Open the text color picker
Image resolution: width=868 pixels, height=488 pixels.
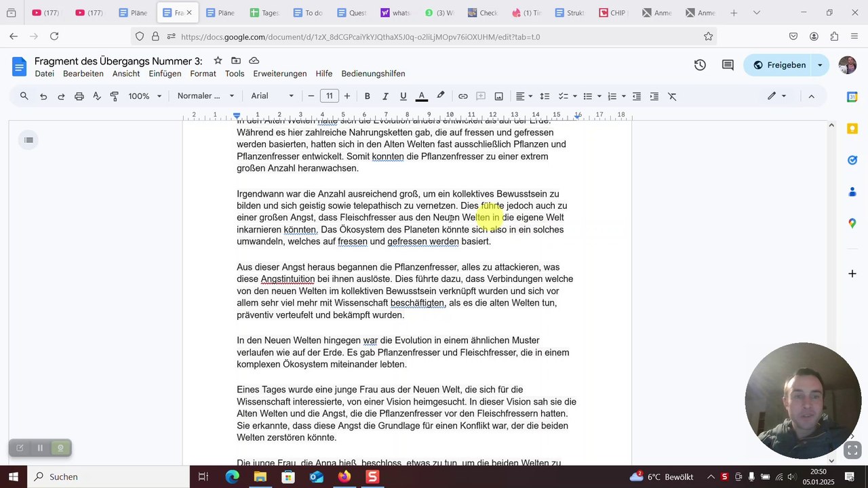(x=421, y=96)
